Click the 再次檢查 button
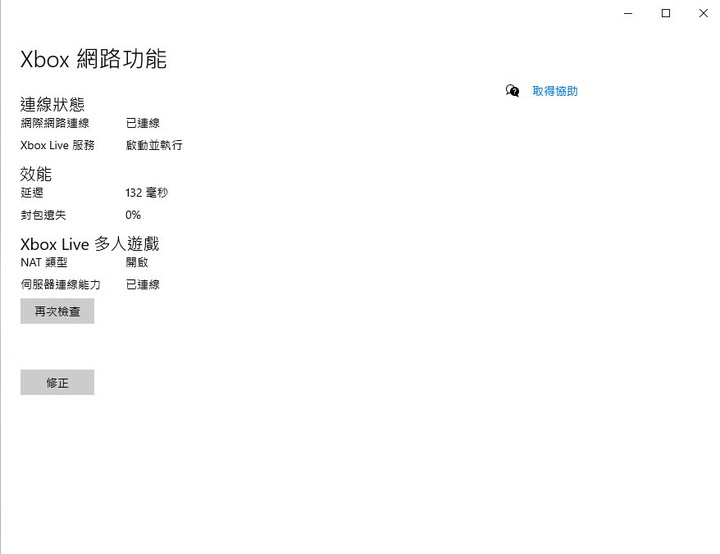 (57, 311)
